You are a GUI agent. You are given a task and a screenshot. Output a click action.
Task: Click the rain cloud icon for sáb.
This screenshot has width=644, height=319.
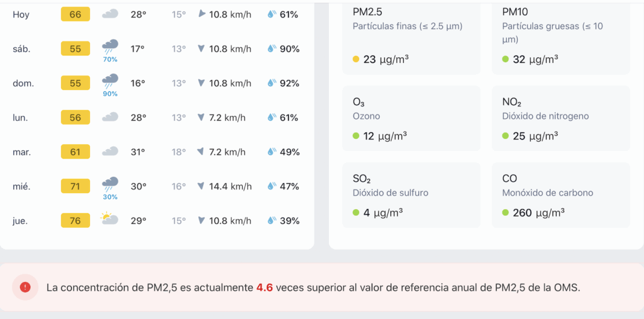110,47
